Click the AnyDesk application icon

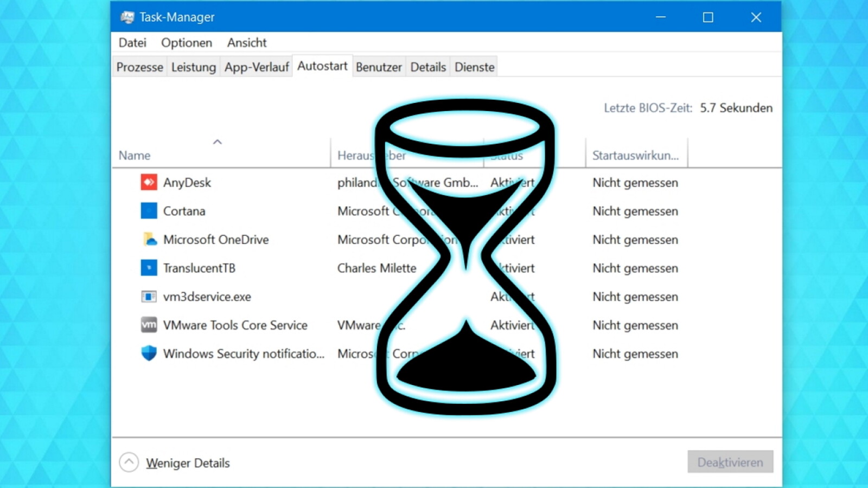pos(148,183)
